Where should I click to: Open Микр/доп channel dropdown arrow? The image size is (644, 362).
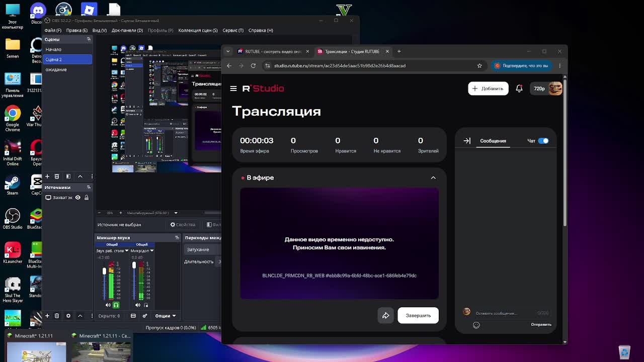[151, 250]
